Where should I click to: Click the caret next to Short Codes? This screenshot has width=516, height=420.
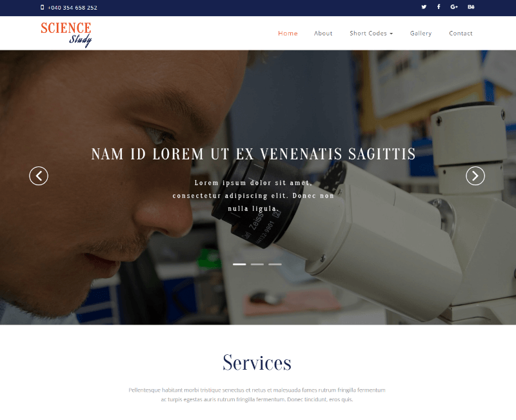[x=392, y=34]
